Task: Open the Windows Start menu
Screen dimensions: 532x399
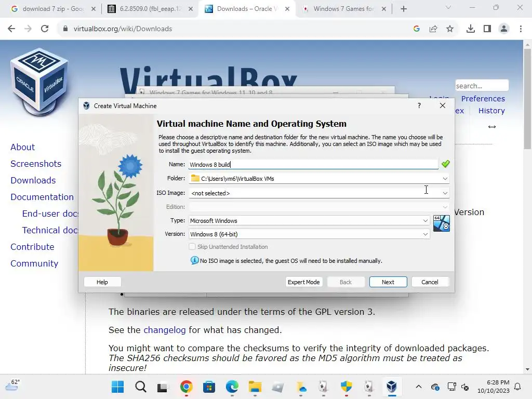Action: 118,387
